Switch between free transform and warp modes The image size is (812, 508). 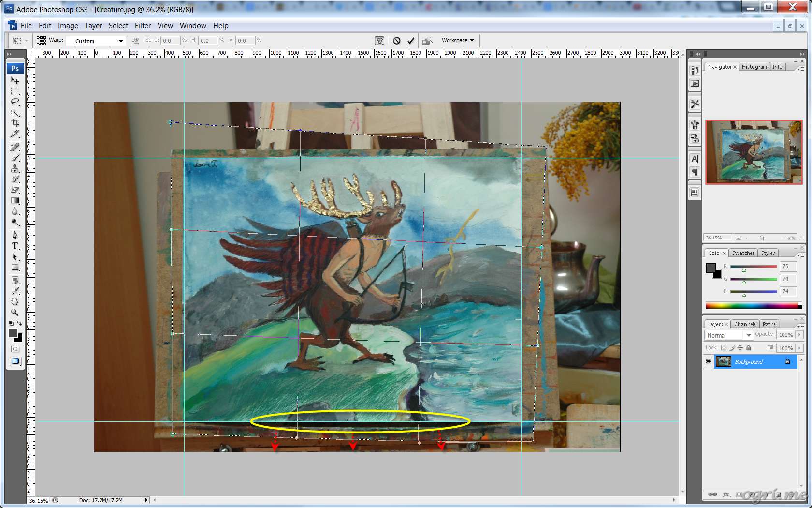tap(380, 41)
